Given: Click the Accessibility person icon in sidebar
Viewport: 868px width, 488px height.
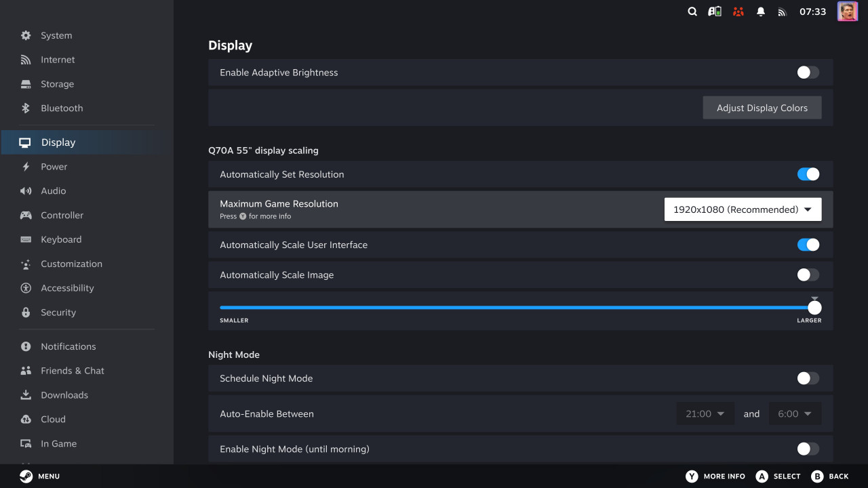Looking at the screenshot, I should [x=26, y=288].
